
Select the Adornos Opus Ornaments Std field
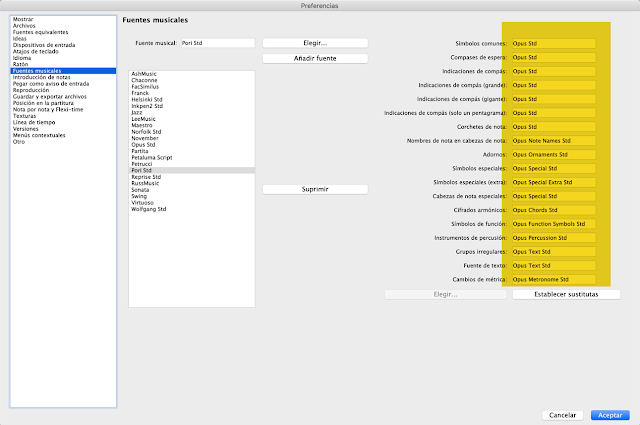tap(554, 154)
